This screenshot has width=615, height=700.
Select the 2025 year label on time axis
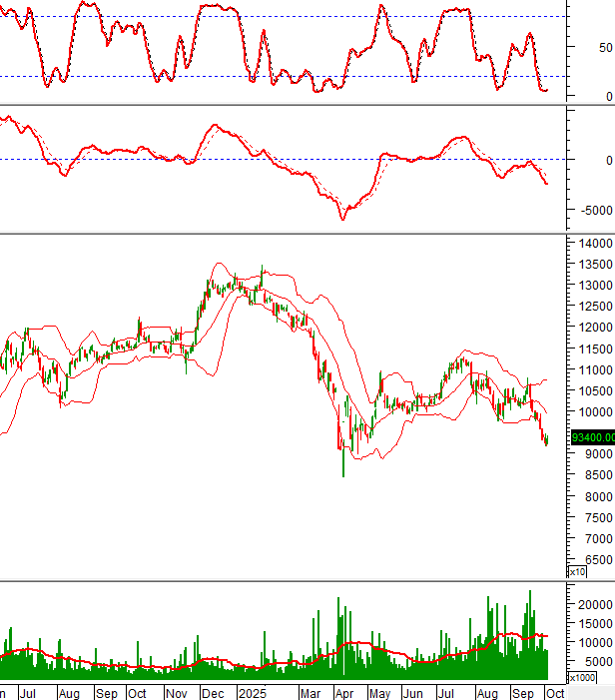tap(251, 693)
